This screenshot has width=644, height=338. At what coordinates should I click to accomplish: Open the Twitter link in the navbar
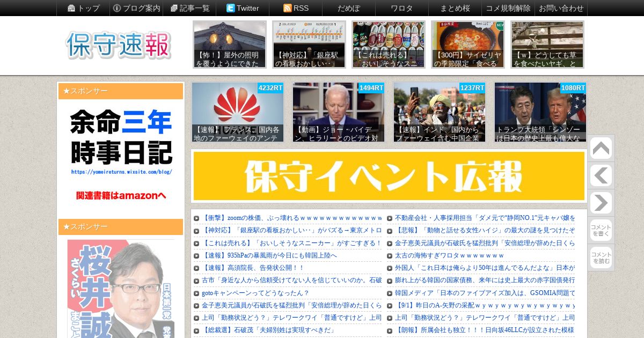[243, 8]
